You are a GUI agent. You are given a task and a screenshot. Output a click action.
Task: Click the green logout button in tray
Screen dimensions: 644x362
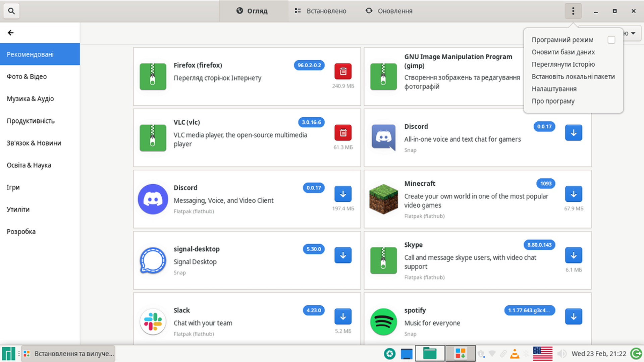point(636,354)
